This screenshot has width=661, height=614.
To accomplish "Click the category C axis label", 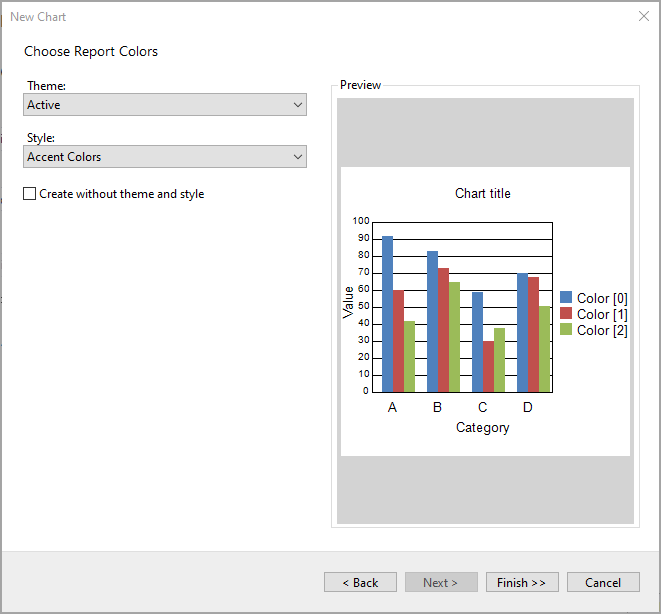I will point(483,408).
